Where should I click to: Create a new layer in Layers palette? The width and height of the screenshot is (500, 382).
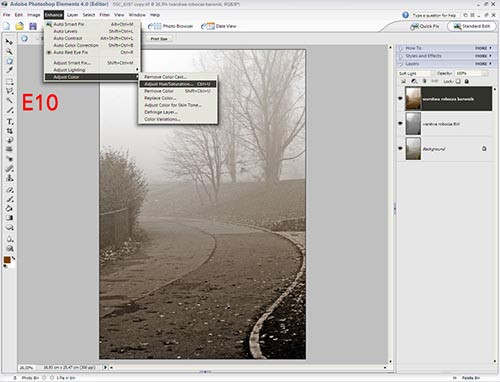(x=403, y=81)
